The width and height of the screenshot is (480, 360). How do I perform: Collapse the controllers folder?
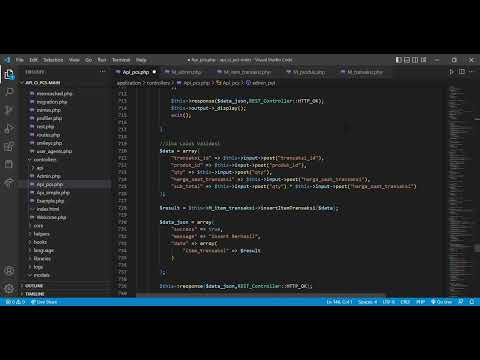(x=45, y=160)
